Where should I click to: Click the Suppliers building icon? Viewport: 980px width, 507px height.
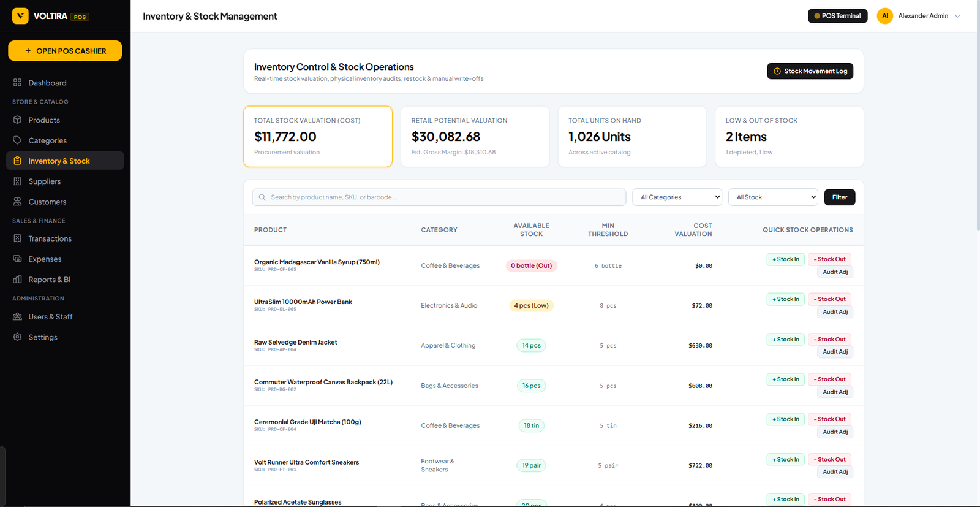17,181
